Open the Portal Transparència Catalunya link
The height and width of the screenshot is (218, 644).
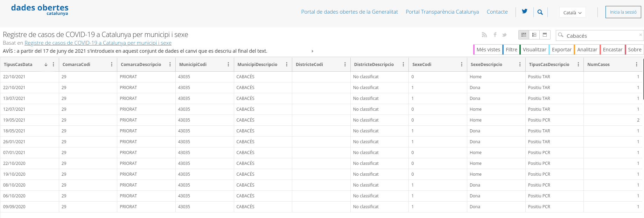point(442,12)
